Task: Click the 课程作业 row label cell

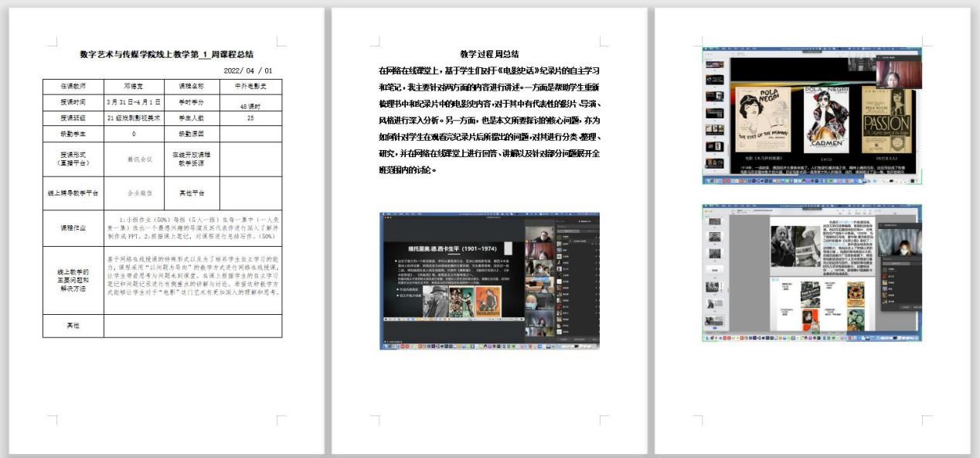Action: point(73,228)
